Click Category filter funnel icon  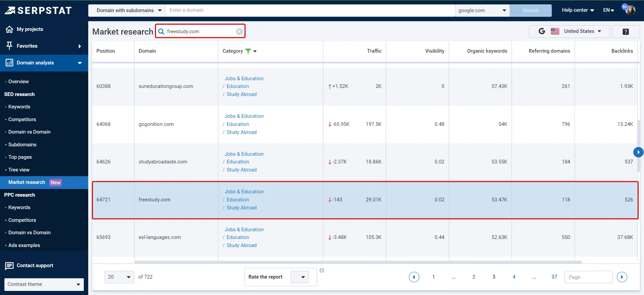[x=248, y=51]
